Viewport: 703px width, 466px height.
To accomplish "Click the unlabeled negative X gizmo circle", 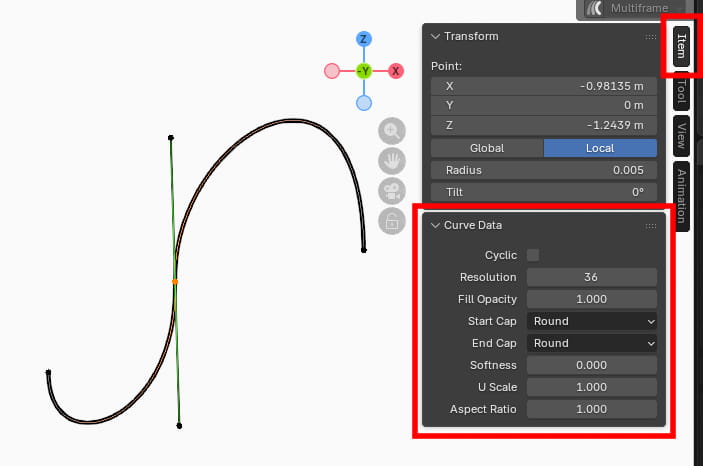I will (332, 71).
